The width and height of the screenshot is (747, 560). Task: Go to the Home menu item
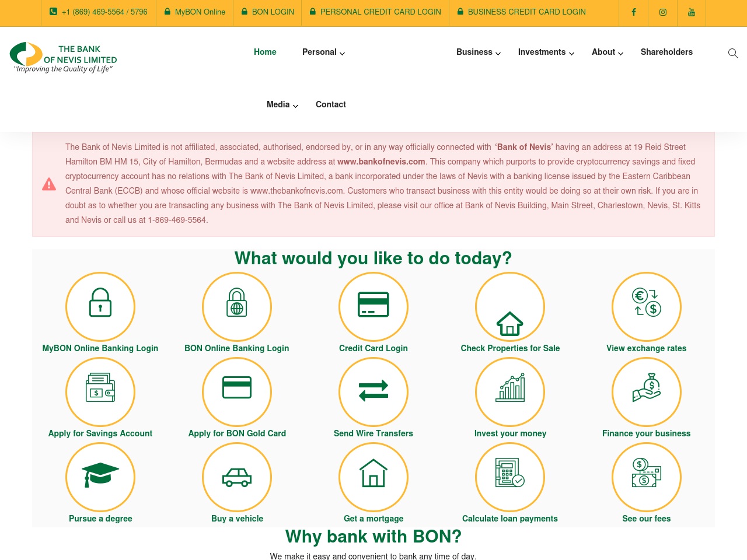[265, 52]
